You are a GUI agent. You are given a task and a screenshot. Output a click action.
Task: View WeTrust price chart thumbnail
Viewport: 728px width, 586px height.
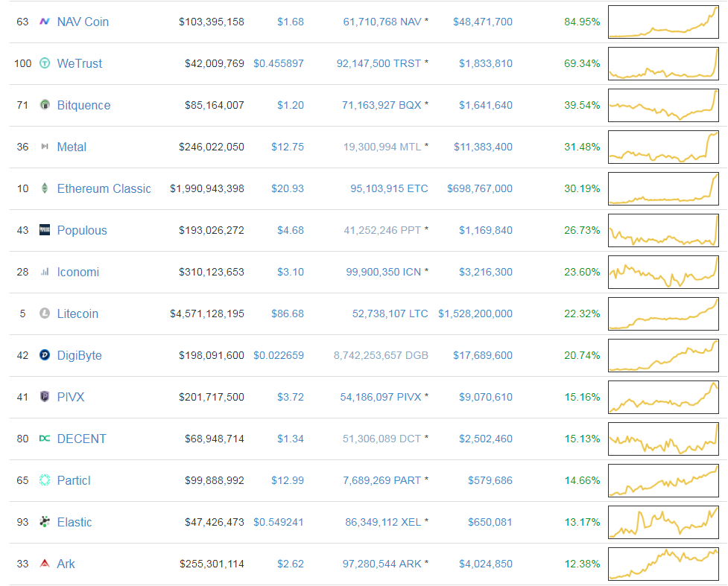(663, 63)
